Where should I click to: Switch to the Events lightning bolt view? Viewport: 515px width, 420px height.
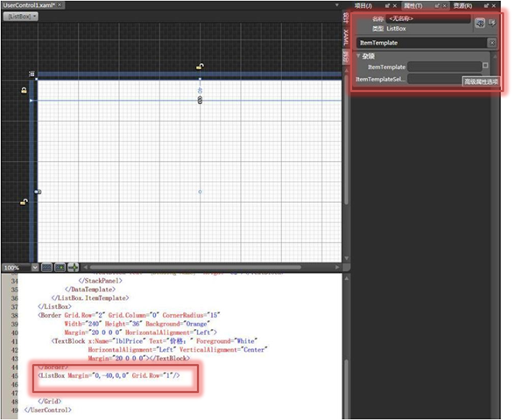point(491,23)
